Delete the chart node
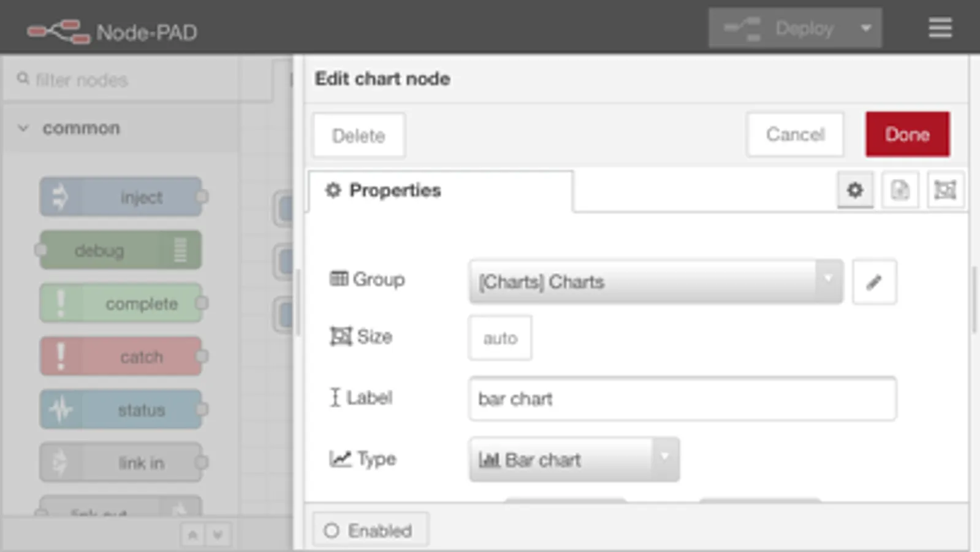Screen dimensions: 980x552 359,136
